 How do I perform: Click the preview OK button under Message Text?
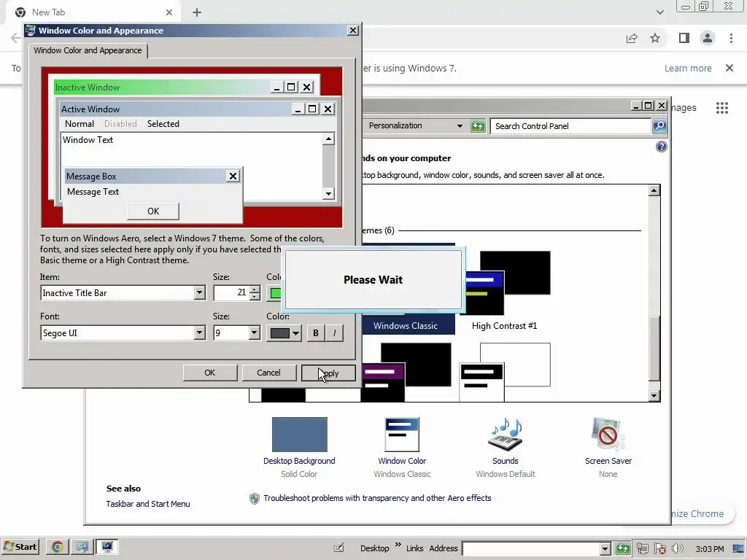pos(153,211)
